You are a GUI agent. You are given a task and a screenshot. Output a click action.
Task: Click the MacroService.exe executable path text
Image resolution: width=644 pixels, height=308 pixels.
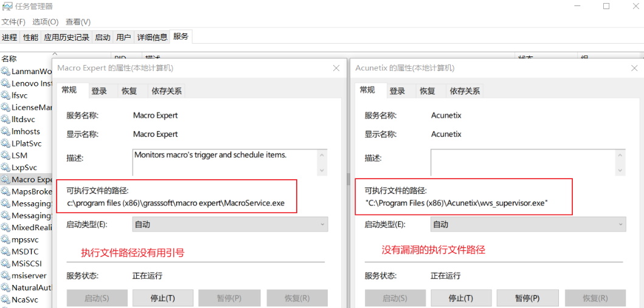click(x=176, y=202)
